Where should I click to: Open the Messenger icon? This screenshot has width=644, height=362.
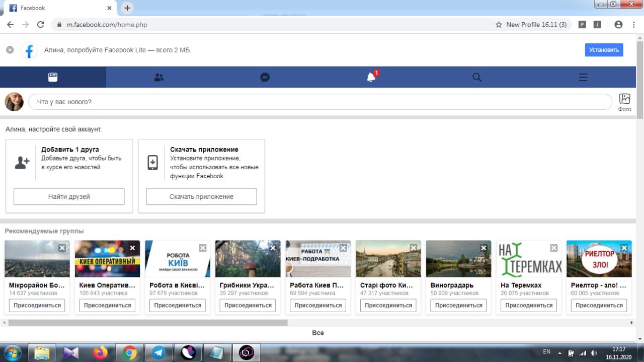coord(265,77)
